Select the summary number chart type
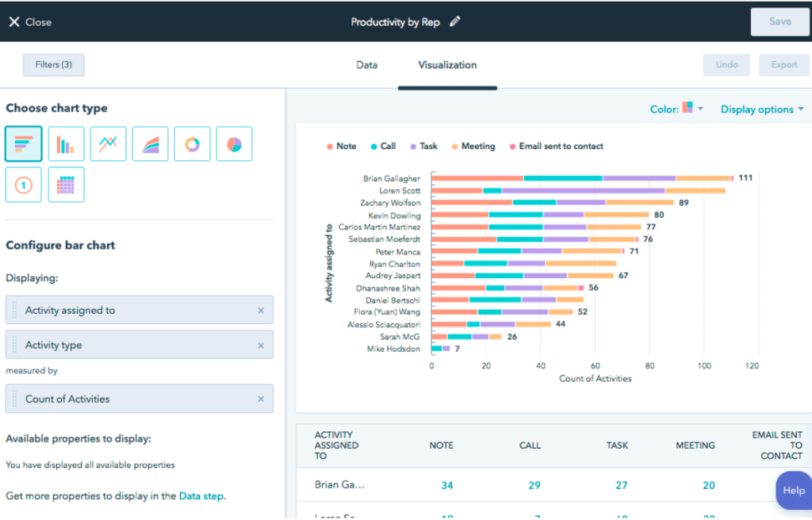Screen dimensions: 812x520 tap(24, 185)
